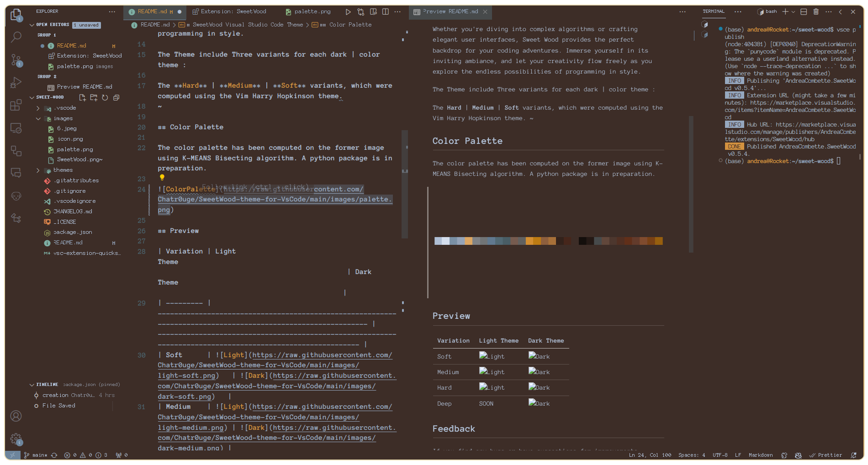Click the main branch indicator in status bar
The image size is (868, 465).
click(x=36, y=455)
